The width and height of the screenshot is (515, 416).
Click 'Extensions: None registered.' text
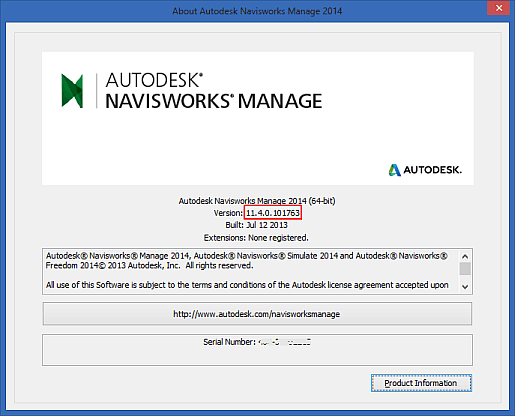click(256, 238)
